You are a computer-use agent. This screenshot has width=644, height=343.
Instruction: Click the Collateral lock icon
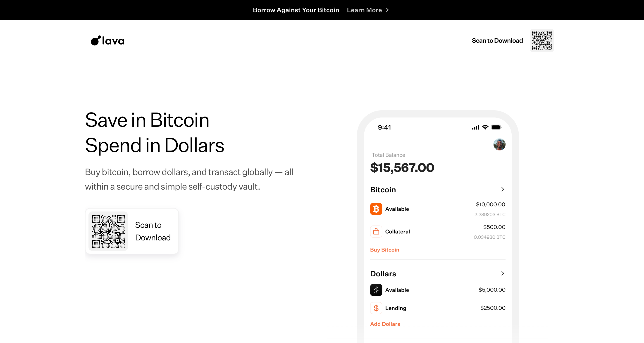click(376, 232)
